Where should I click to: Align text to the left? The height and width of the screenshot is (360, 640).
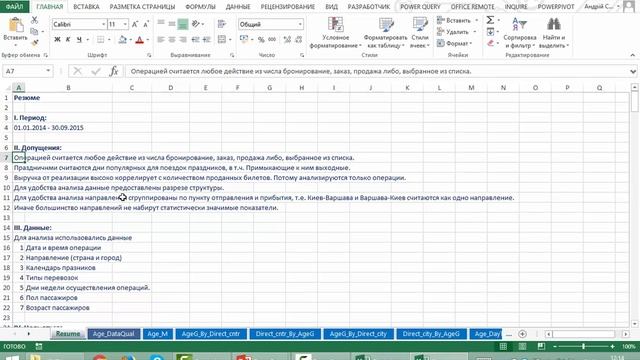click(x=161, y=40)
